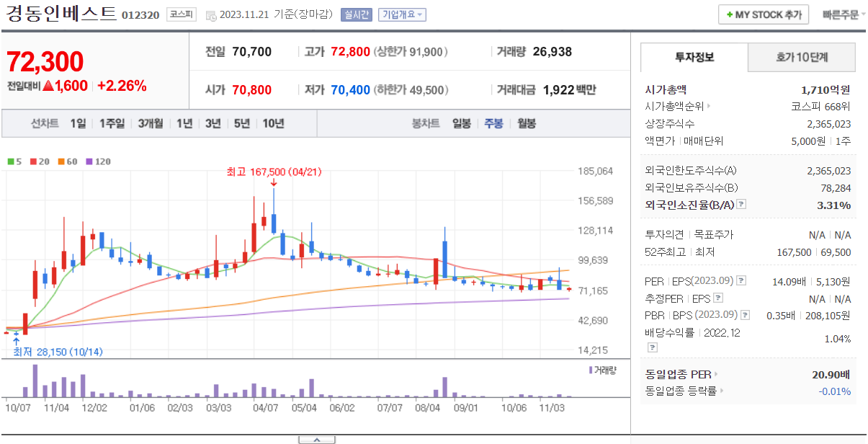This screenshot has width=868, height=444.
Task: Click the 고가 value 72,800
Action: coord(351,52)
